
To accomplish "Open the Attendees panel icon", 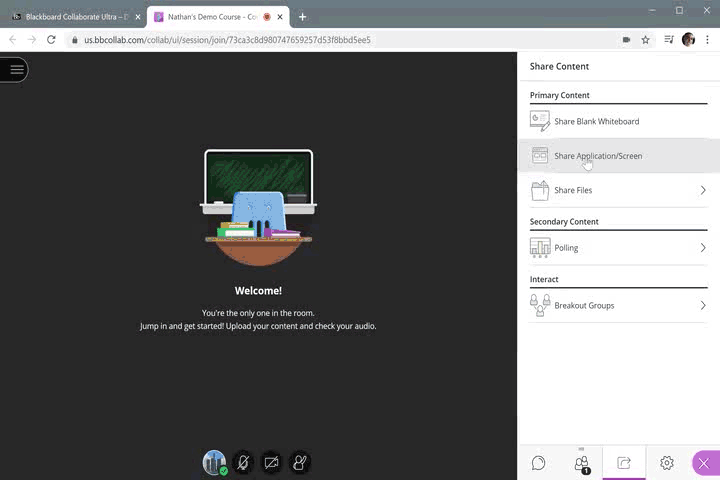I will (581, 463).
